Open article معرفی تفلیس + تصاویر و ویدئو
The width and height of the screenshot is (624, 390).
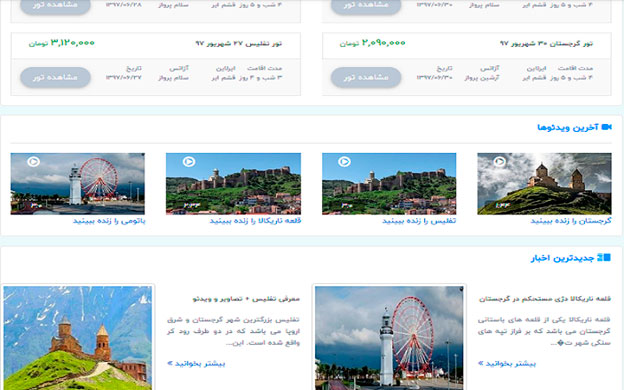tap(246, 299)
